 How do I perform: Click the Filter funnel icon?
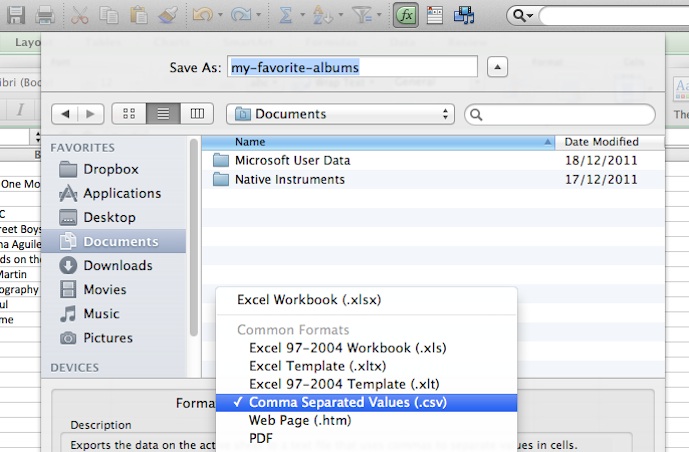coord(363,15)
